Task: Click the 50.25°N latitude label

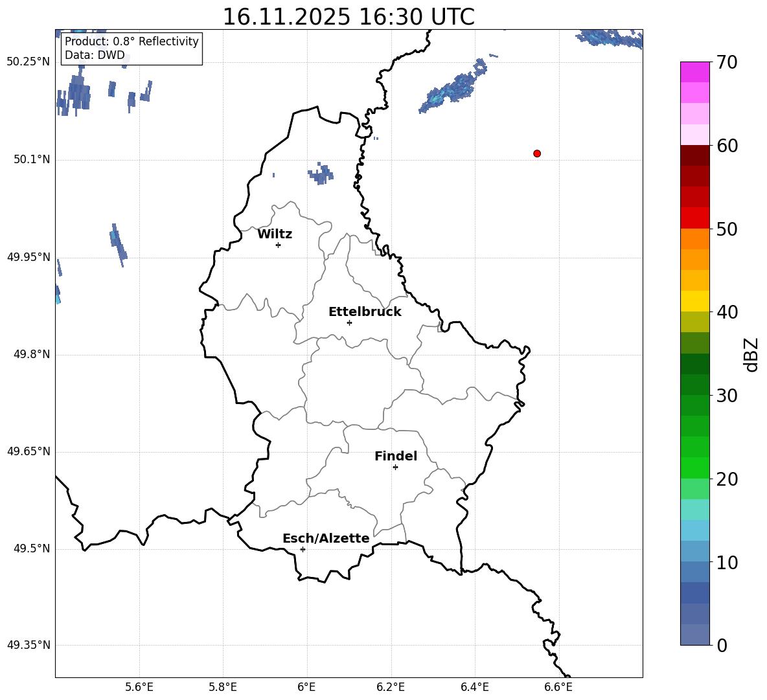Action: click(29, 62)
